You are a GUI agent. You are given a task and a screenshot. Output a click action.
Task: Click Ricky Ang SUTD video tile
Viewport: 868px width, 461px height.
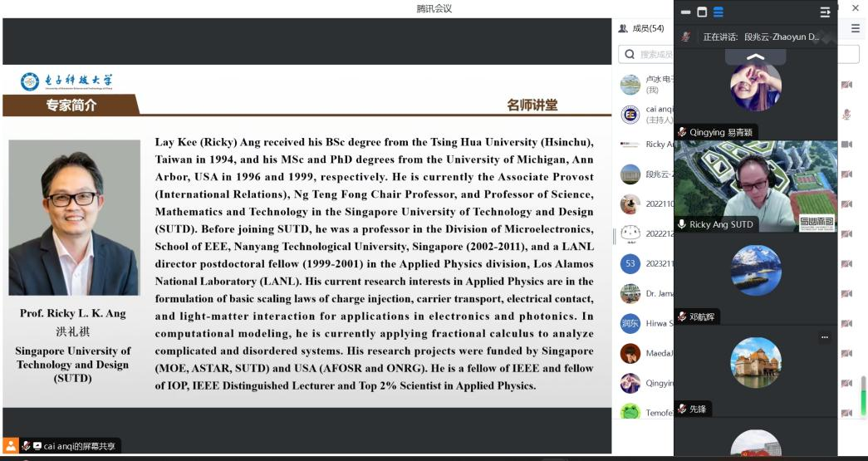coord(755,186)
